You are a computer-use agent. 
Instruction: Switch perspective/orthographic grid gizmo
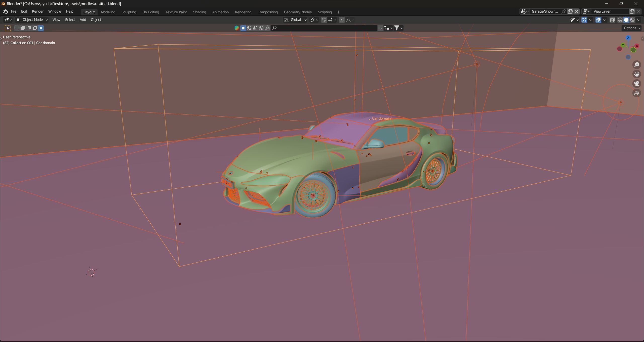[637, 93]
